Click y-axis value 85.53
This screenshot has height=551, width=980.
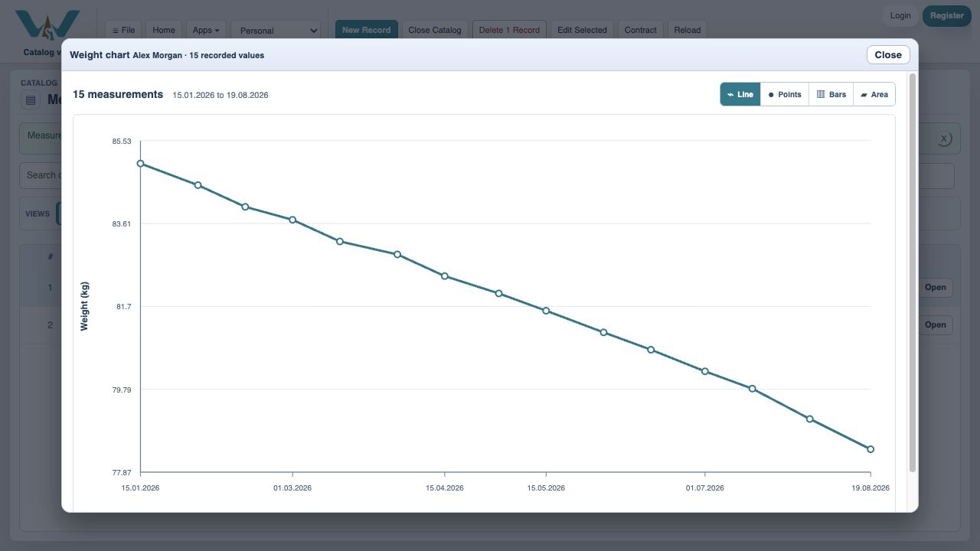122,142
